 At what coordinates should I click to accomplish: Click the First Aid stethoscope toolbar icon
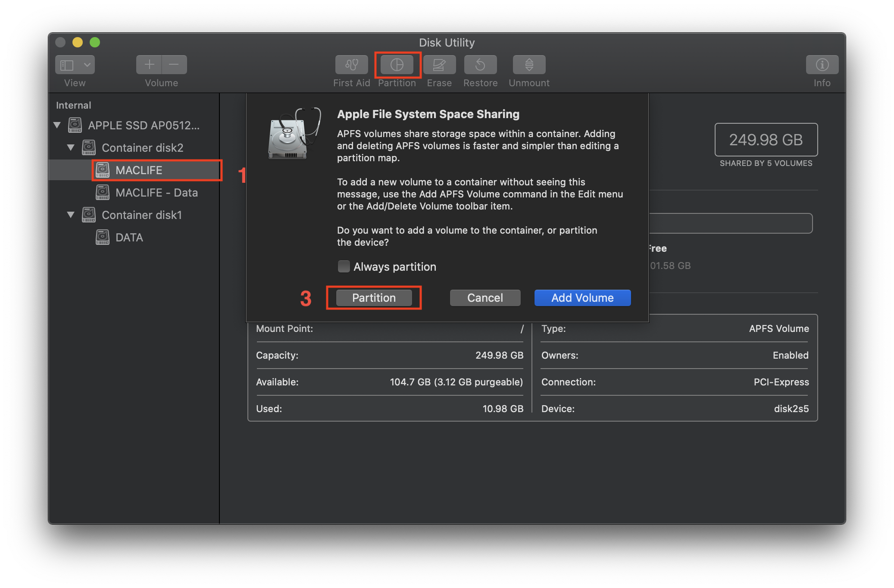click(351, 65)
